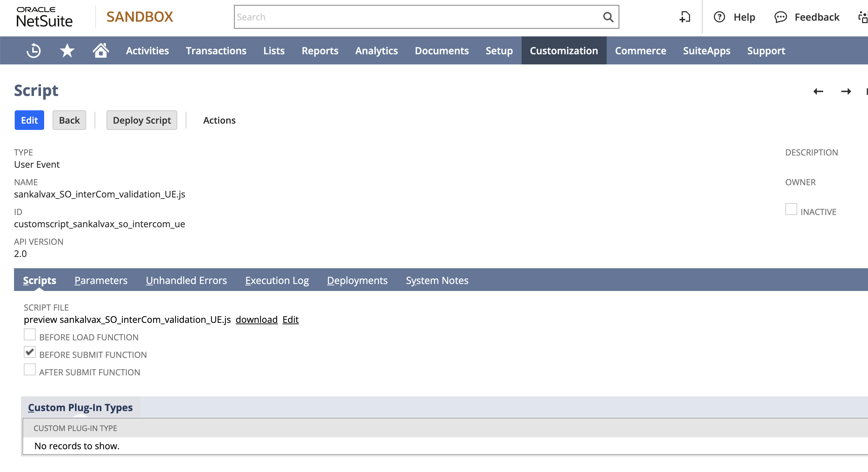
Task: Click the API version value 2.0
Action: pyautogui.click(x=20, y=254)
